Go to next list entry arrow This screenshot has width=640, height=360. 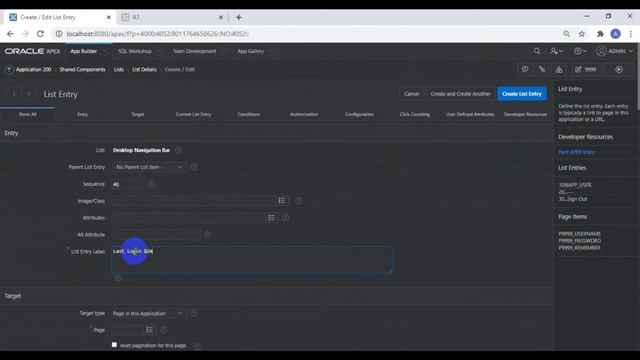(x=29, y=94)
